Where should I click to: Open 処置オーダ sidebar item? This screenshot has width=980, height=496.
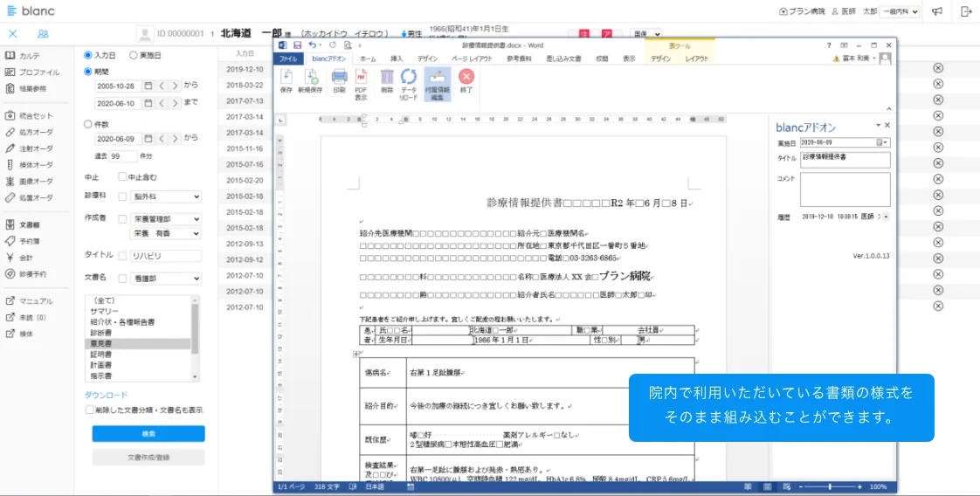pos(29,197)
